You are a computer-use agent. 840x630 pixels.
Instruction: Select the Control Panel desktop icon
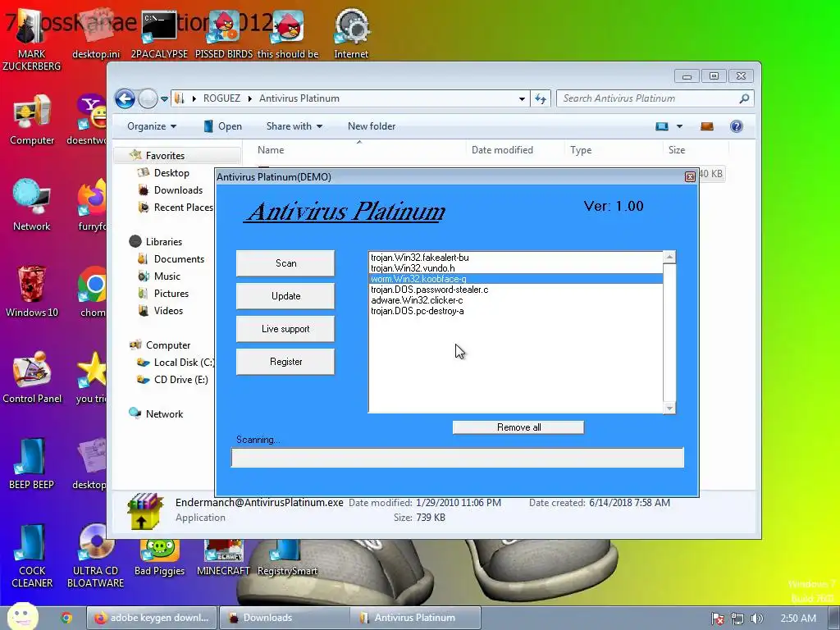coord(32,377)
